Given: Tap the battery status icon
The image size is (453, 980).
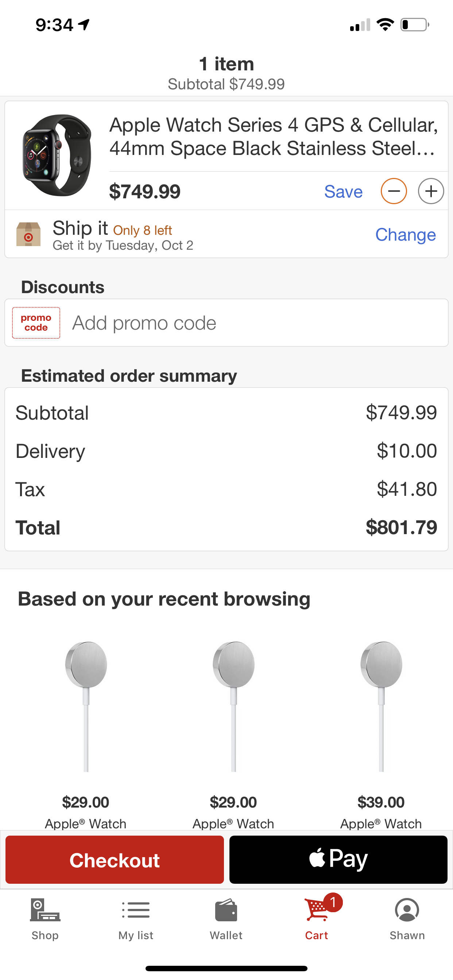Looking at the screenshot, I should (x=415, y=25).
